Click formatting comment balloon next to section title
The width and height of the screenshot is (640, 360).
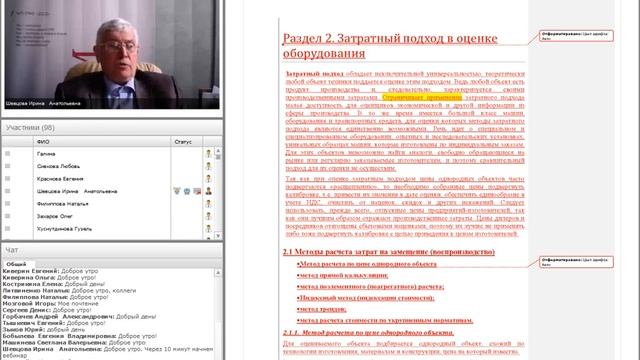[x=576, y=36]
